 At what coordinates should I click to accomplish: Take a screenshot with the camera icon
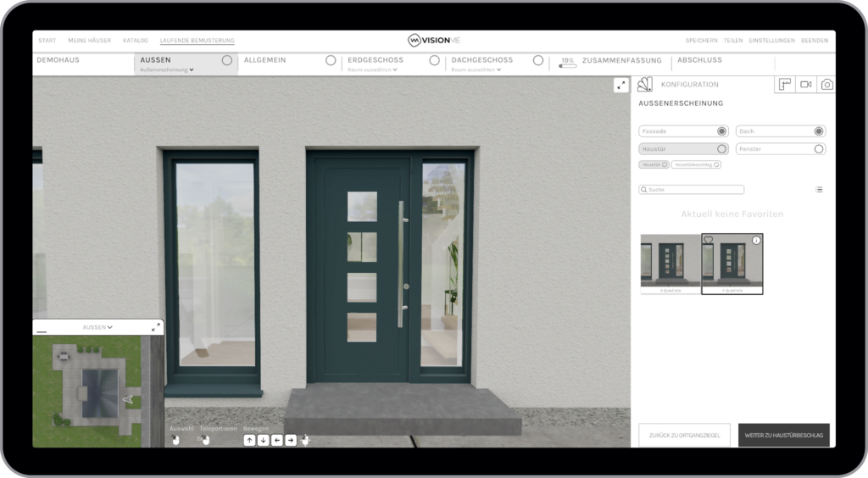[x=826, y=85]
